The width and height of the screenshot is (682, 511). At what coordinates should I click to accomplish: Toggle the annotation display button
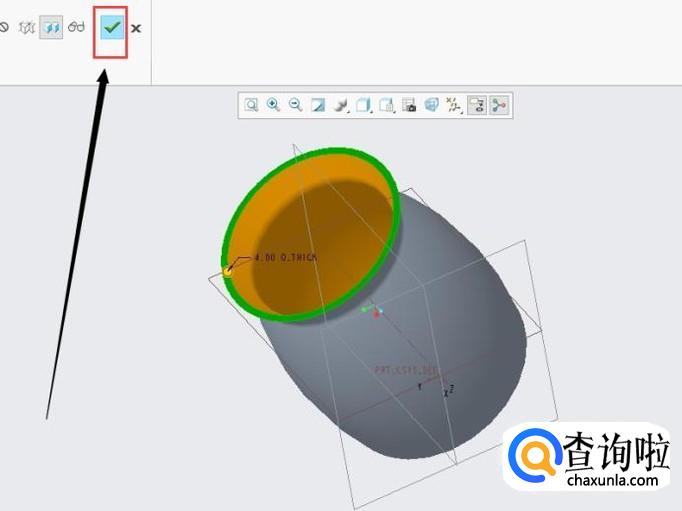[477, 105]
